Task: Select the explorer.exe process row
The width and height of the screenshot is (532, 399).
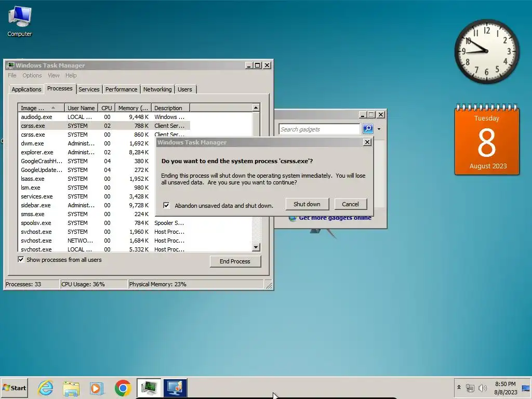Action: (x=87, y=152)
